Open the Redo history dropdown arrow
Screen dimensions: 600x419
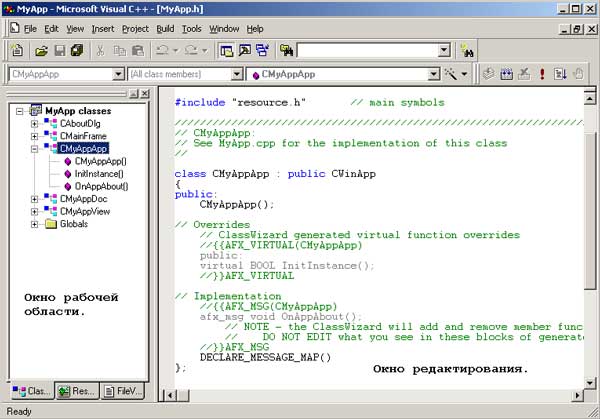(x=204, y=51)
